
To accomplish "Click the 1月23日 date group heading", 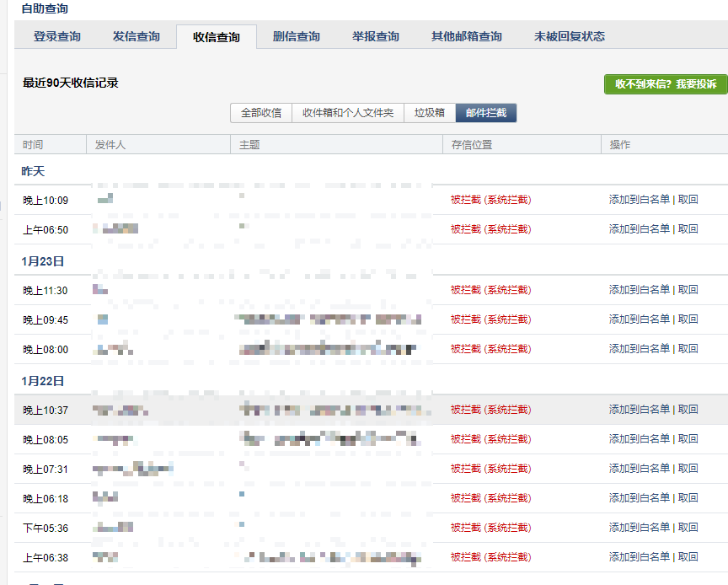I will (43, 261).
